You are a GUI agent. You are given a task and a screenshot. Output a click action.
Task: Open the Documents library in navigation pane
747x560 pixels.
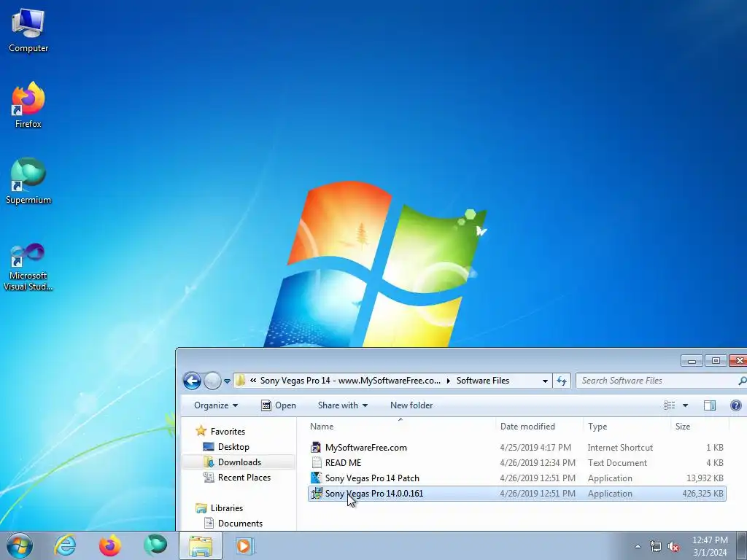point(233,524)
